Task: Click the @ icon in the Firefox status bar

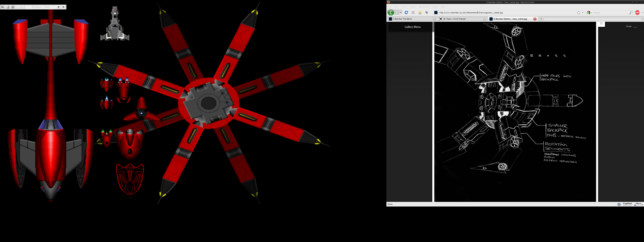Action: pyautogui.click(x=619, y=204)
